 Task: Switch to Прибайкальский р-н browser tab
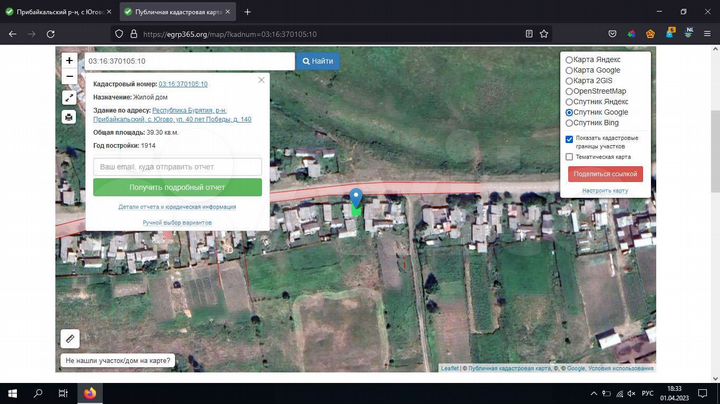(59, 12)
